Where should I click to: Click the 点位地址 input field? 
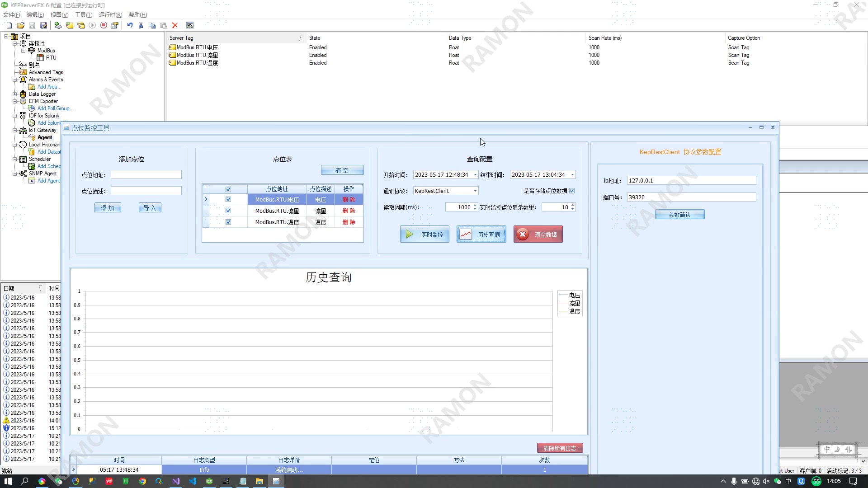[x=146, y=175]
